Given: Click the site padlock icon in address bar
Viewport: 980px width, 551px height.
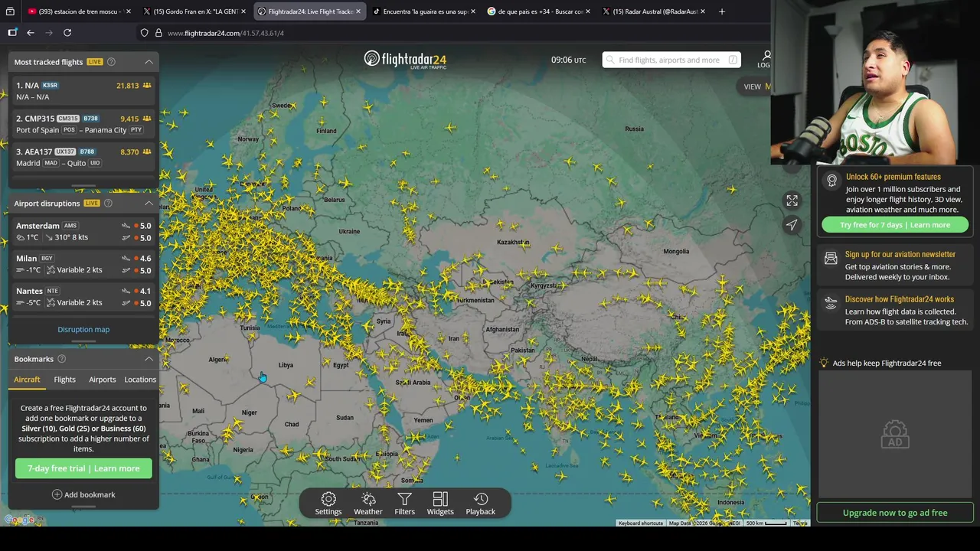Looking at the screenshot, I should (158, 33).
